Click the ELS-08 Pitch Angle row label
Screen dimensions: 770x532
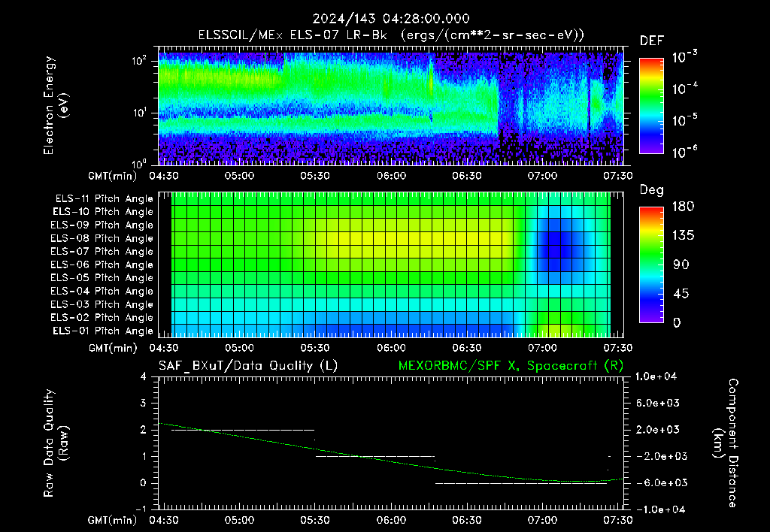coord(102,238)
